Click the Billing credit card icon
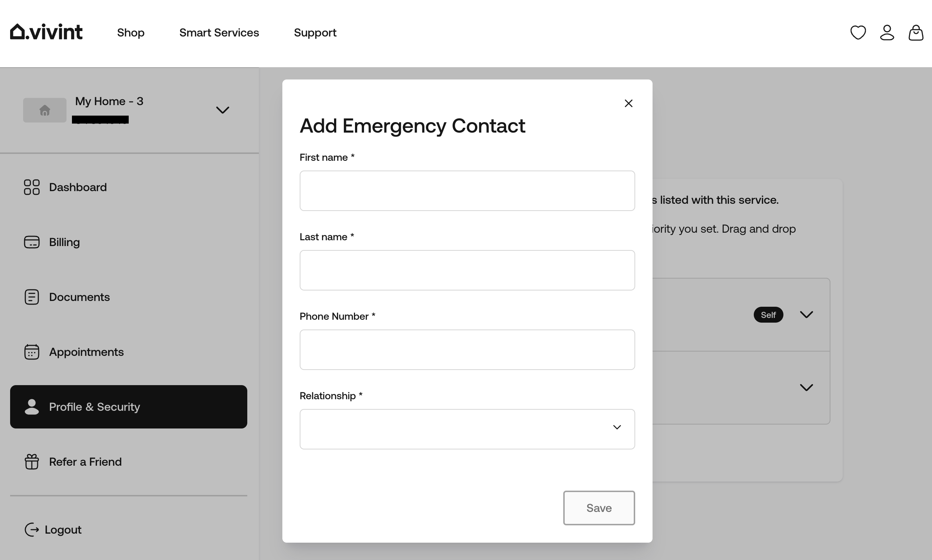 [x=31, y=242]
